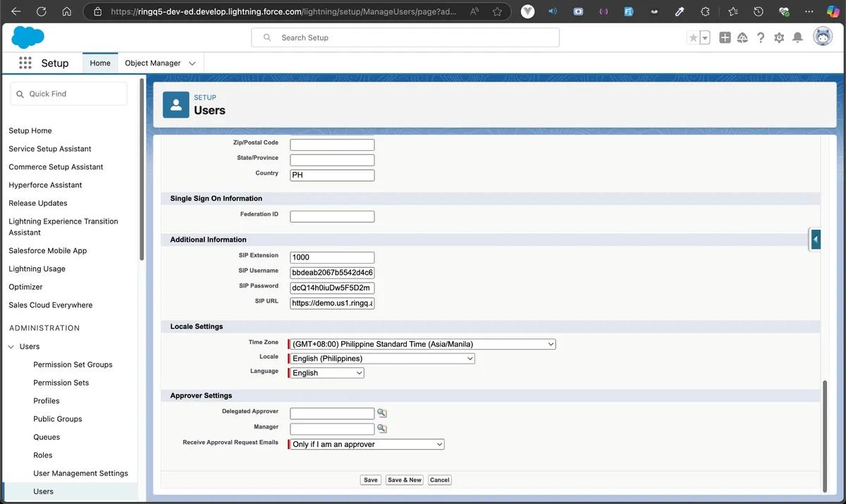Open the Copilot icon
846x504 pixels.
[x=832, y=12]
